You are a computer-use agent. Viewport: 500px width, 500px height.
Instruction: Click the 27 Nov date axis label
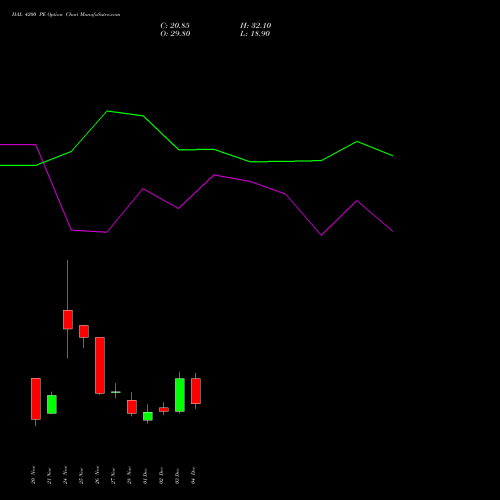coord(113,475)
